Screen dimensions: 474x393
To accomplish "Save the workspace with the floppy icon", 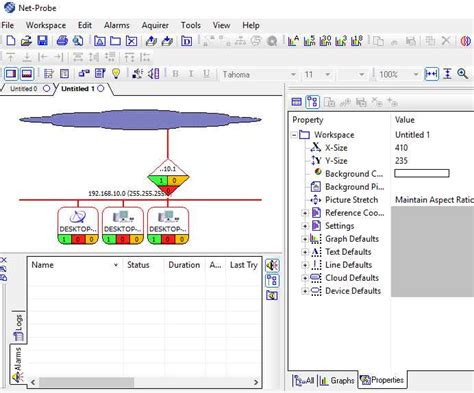I will (x=42, y=41).
